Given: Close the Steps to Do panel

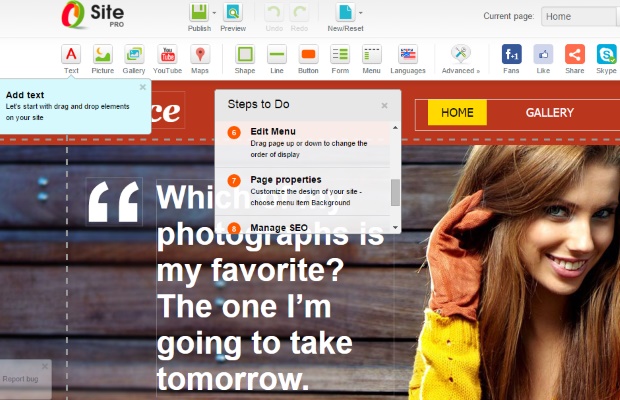Looking at the screenshot, I should [x=384, y=106].
